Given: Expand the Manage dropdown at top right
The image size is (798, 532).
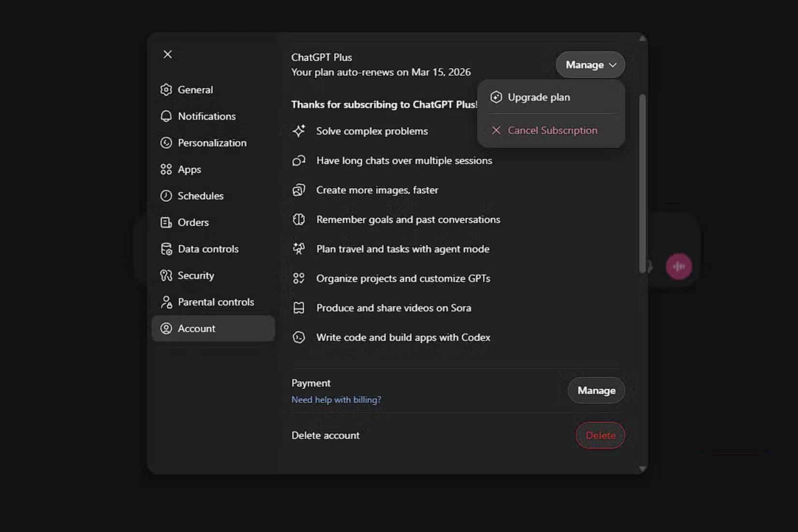Looking at the screenshot, I should point(590,64).
